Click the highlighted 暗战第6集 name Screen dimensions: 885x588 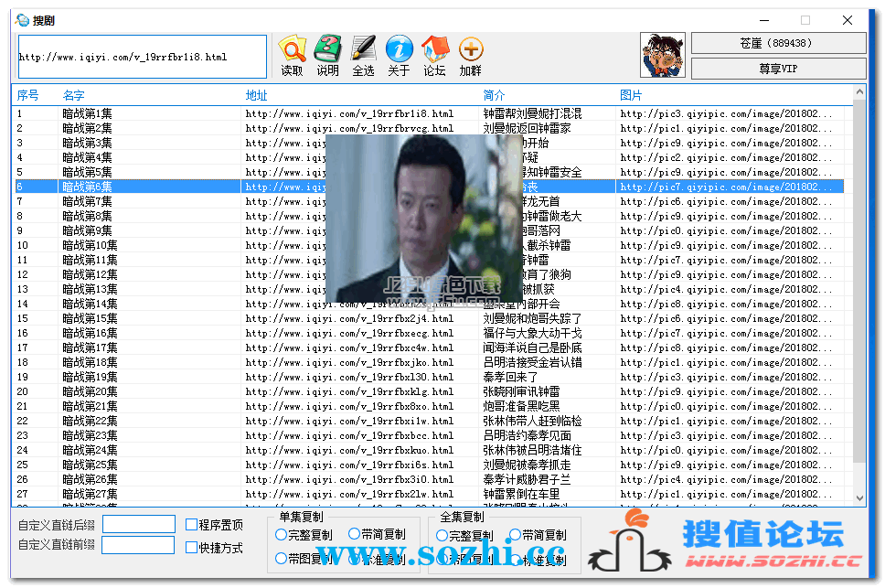87,187
